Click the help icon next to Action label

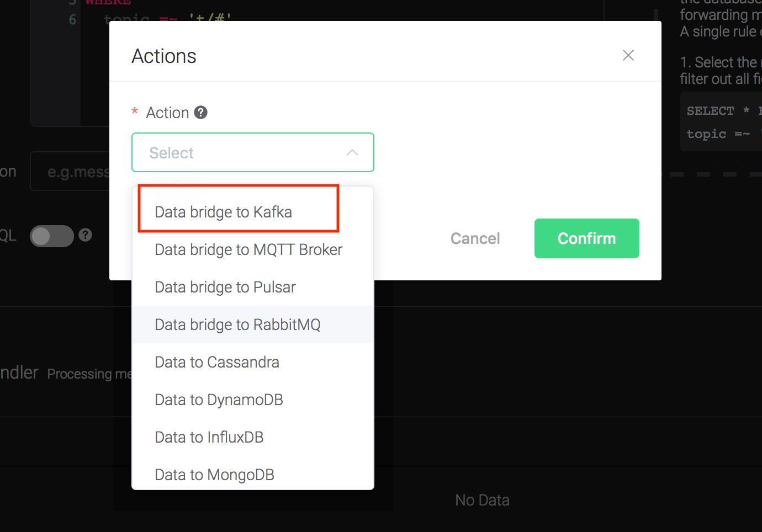(201, 113)
